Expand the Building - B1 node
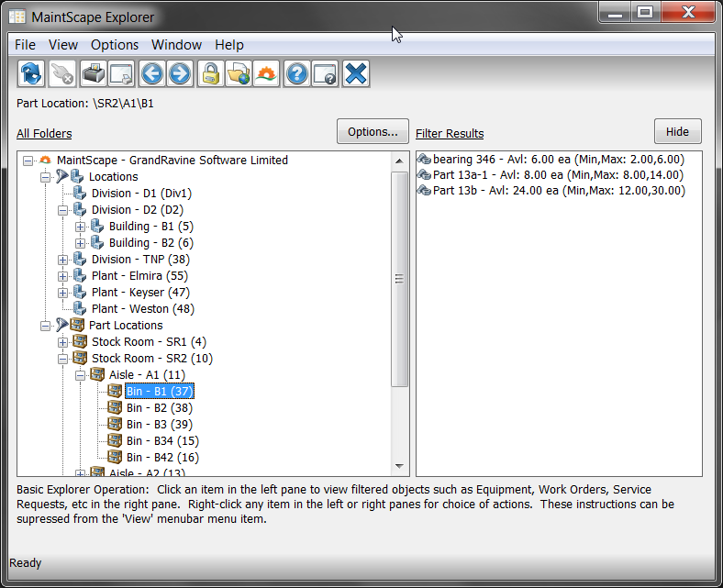The width and height of the screenshot is (723, 588). (x=80, y=227)
